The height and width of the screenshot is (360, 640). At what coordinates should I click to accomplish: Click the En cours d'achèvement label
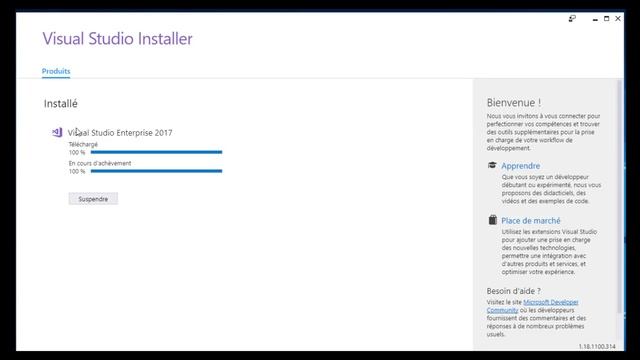tap(100, 163)
